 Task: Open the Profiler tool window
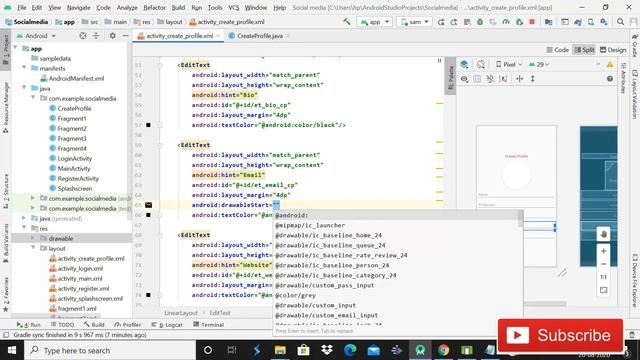tap(128, 324)
